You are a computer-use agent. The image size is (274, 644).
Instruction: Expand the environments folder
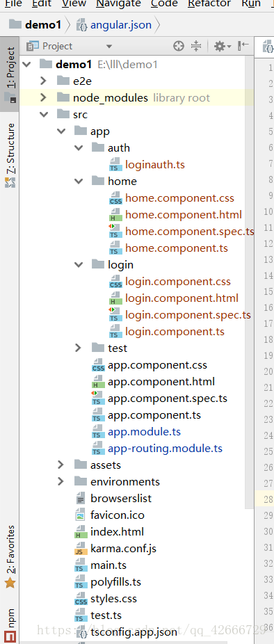click(61, 481)
